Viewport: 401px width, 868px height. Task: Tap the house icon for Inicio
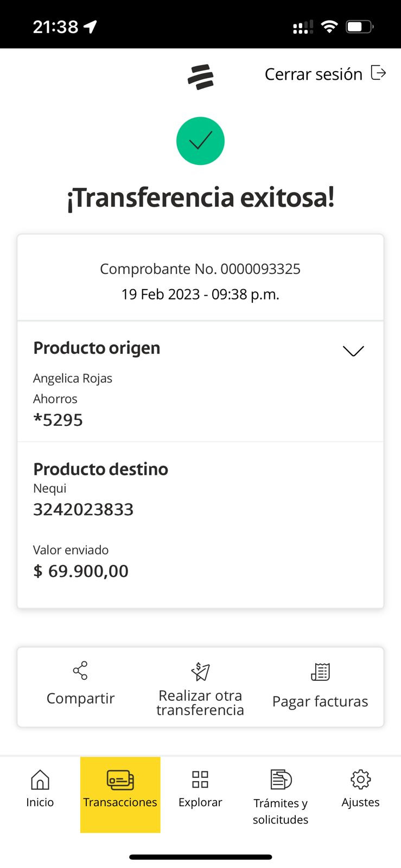40,780
